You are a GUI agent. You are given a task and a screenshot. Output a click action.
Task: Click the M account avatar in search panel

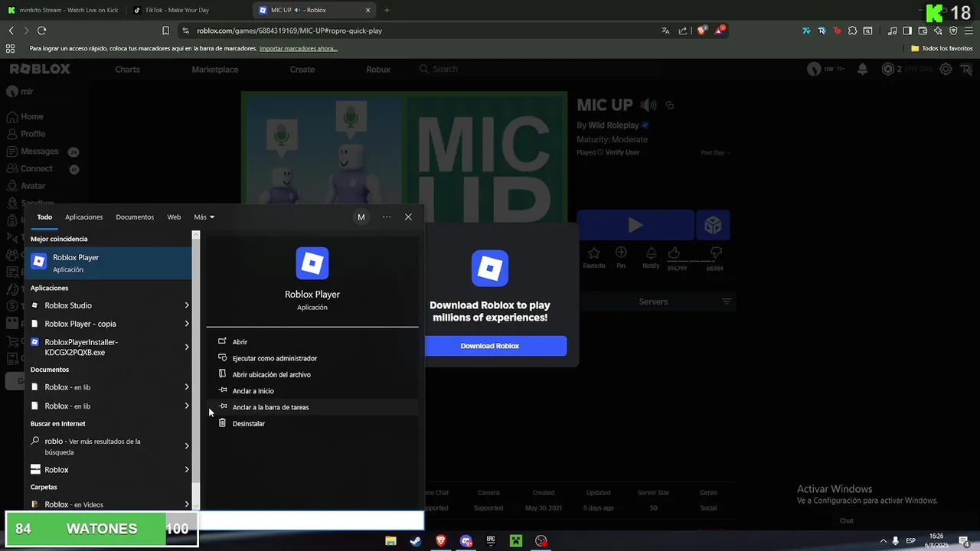tap(361, 217)
